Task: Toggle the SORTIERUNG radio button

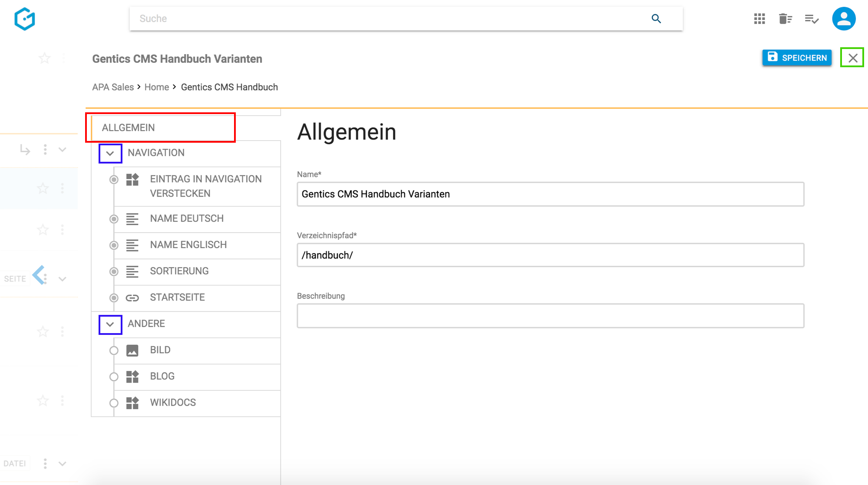Action: pyautogui.click(x=114, y=272)
